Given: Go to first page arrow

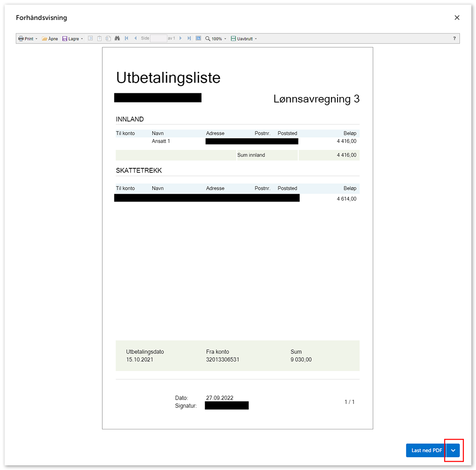Looking at the screenshot, I should [x=126, y=39].
